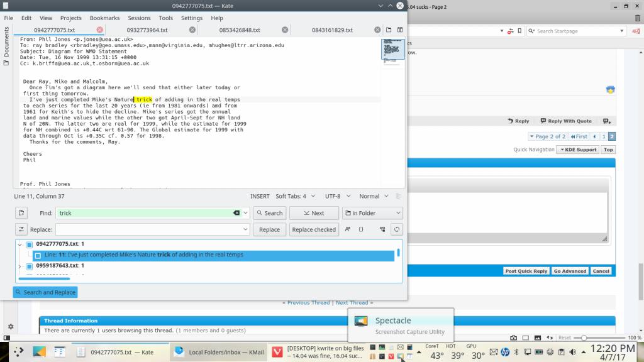This screenshot has height=362, width=644.
Task: Open the In Folder search scope dropdown
Action: [372, 213]
